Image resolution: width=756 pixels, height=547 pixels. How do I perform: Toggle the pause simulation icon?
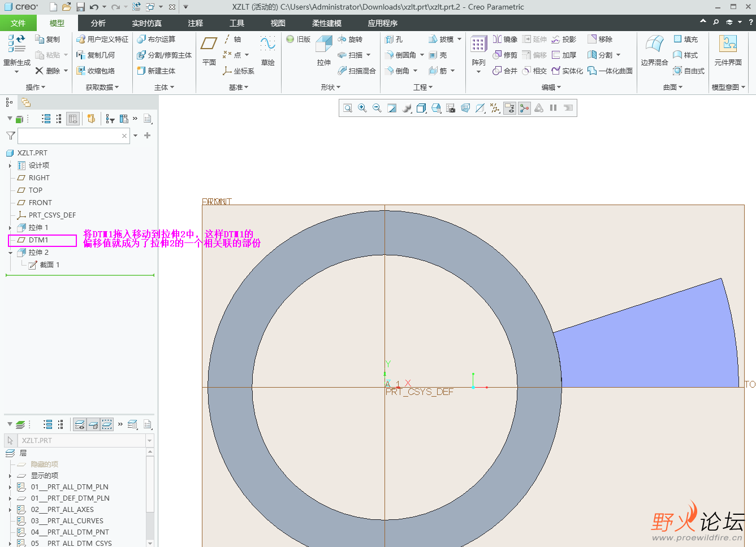[554, 108]
